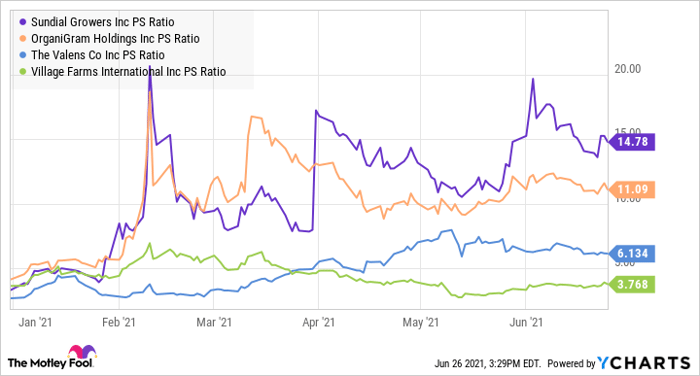Open the YCharts logo

pos(643,363)
